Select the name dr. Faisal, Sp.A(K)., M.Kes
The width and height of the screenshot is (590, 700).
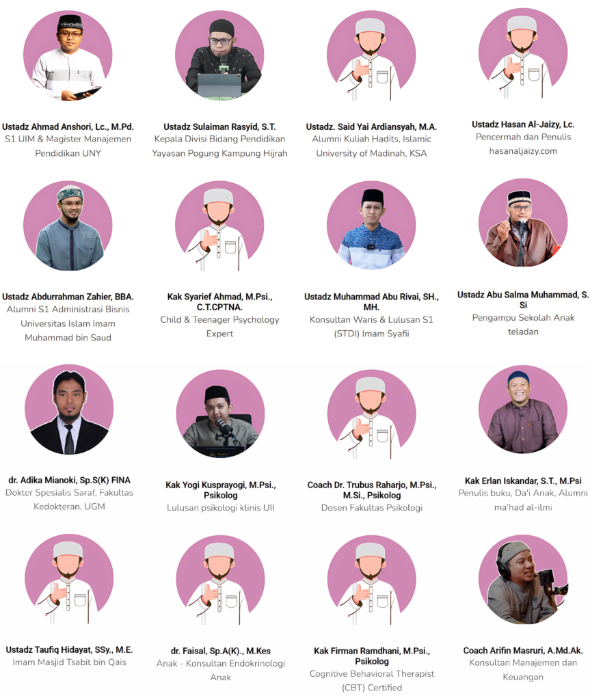pyautogui.click(x=220, y=651)
